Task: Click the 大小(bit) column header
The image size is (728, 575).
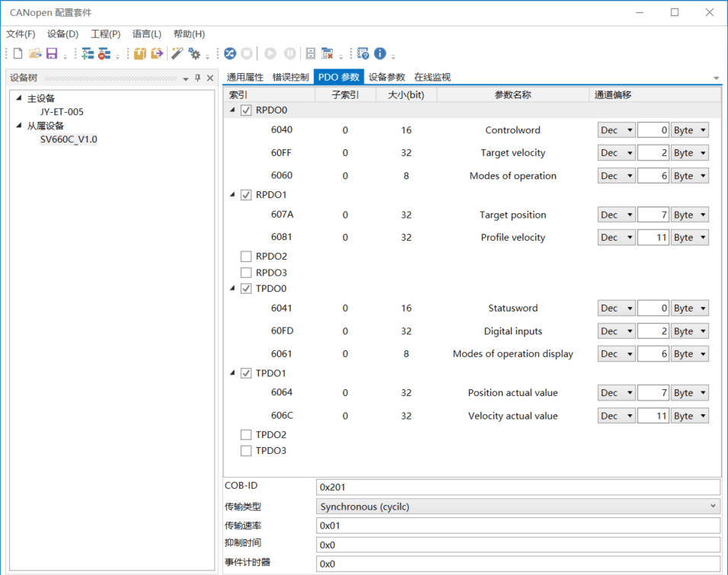Action: pyautogui.click(x=406, y=94)
